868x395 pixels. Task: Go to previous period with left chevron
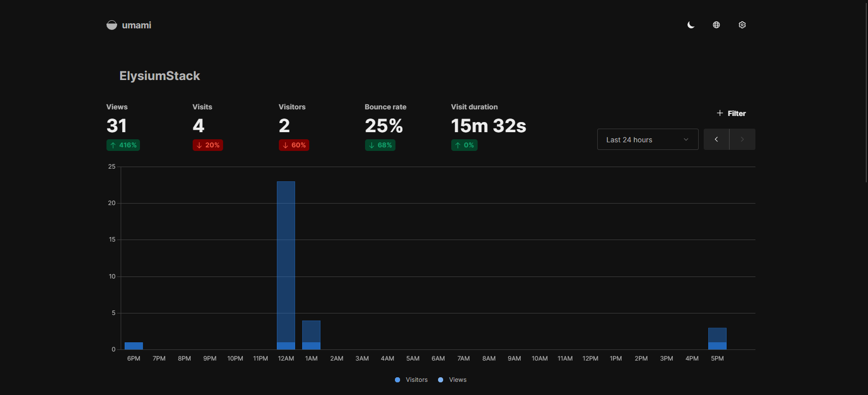[716, 139]
